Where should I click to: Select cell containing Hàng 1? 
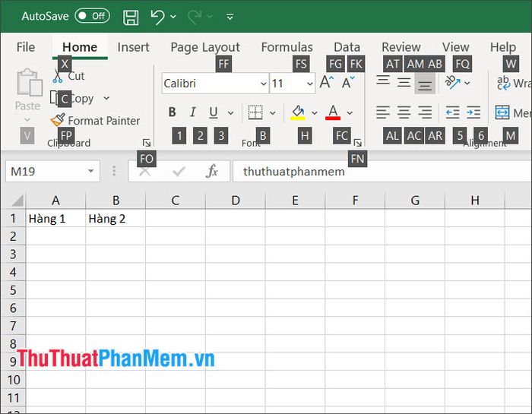(55, 219)
